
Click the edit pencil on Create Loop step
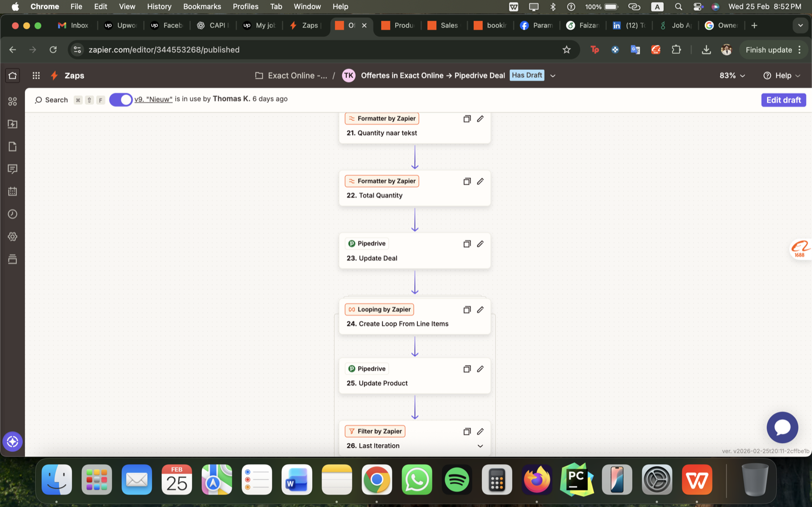pos(480,310)
